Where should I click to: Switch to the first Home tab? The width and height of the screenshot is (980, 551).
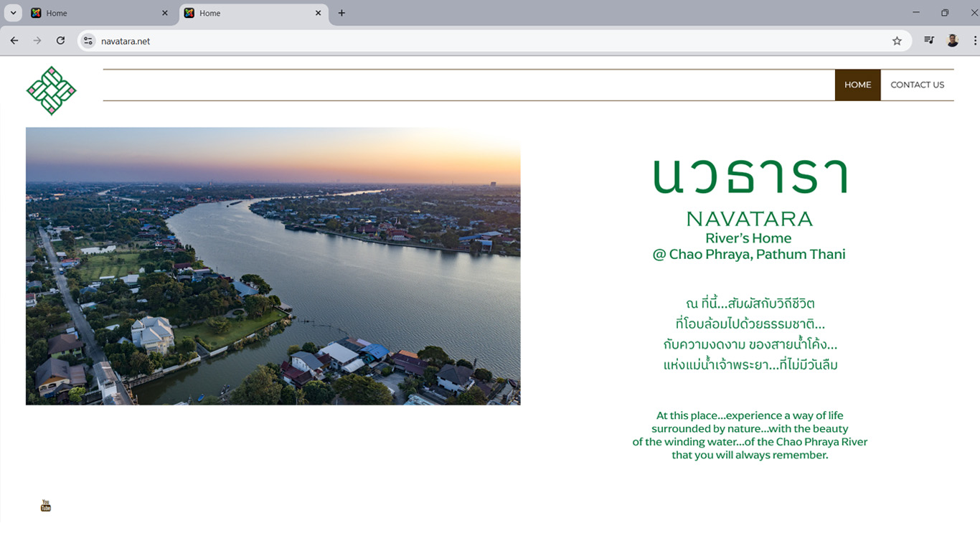tap(93, 13)
